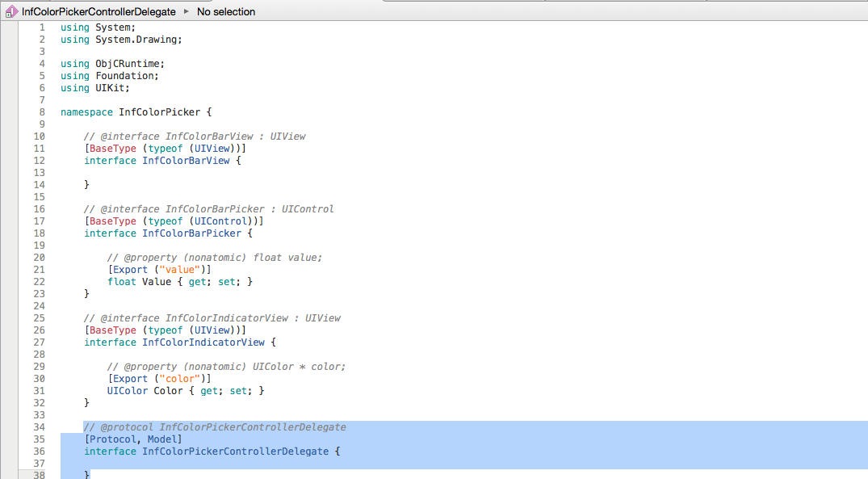Image resolution: width=868 pixels, height=479 pixels.
Task: Click 'InfColorPicker' namespace name on line 8
Action: (x=159, y=111)
